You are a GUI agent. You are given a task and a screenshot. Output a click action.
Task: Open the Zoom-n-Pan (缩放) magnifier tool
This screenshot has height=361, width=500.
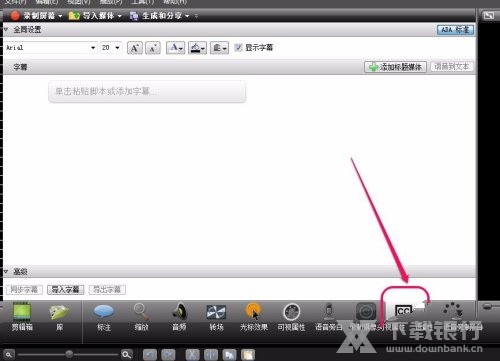(x=141, y=317)
